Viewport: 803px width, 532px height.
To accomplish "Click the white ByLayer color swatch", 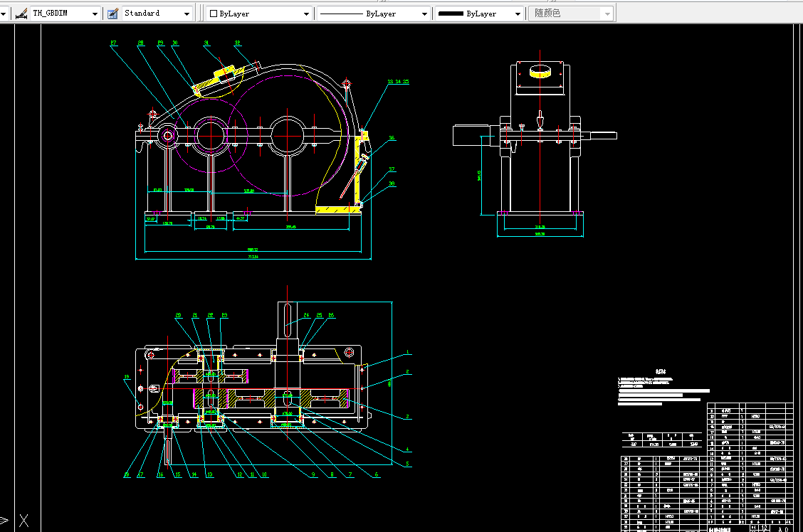I will pos(213,14).
